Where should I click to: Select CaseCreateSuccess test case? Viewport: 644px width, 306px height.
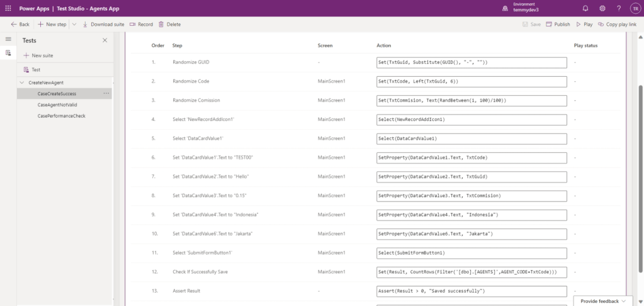[57, 94]
